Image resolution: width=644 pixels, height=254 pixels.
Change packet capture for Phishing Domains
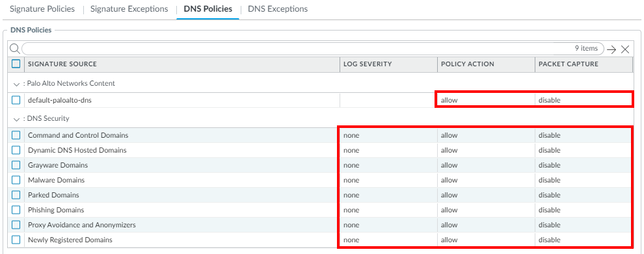(584, 210)
